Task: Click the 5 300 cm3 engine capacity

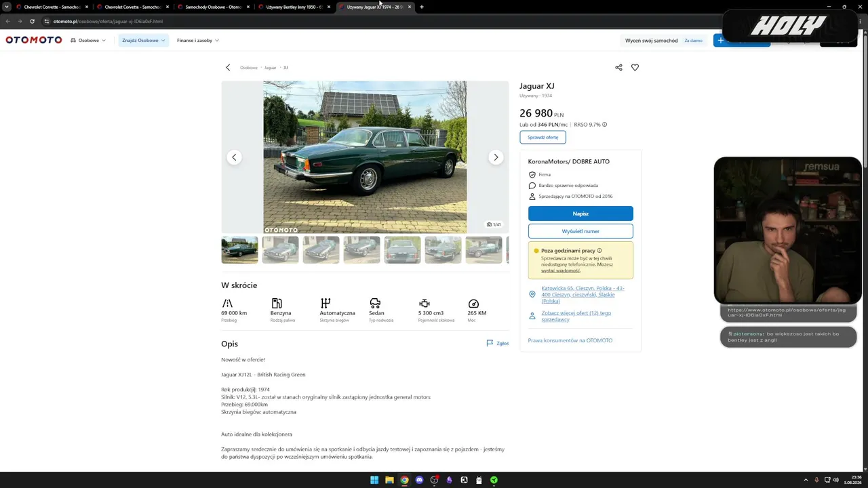Action: [431, 313]
